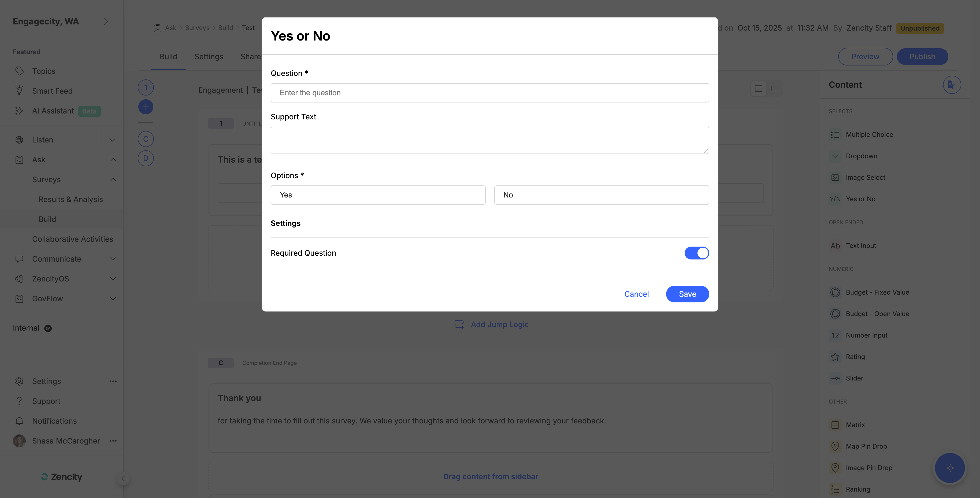Click the Notifications bell icon
980x498 pixels.
point(19,421)
